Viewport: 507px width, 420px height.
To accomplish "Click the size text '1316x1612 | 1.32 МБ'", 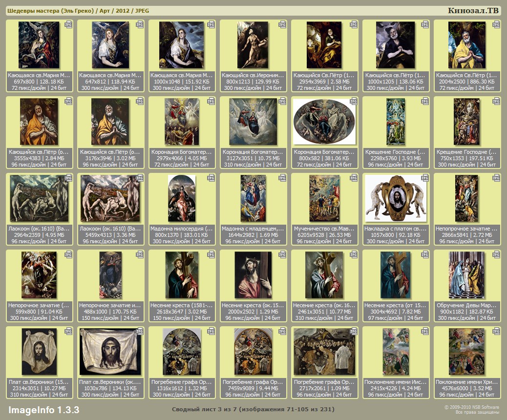I will tap(182, 388).
